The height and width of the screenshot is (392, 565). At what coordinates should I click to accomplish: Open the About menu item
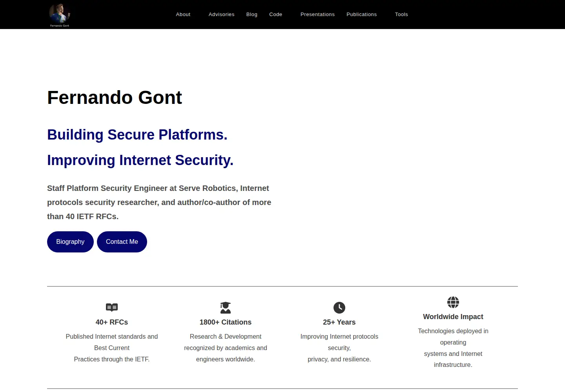click(183, 15)
